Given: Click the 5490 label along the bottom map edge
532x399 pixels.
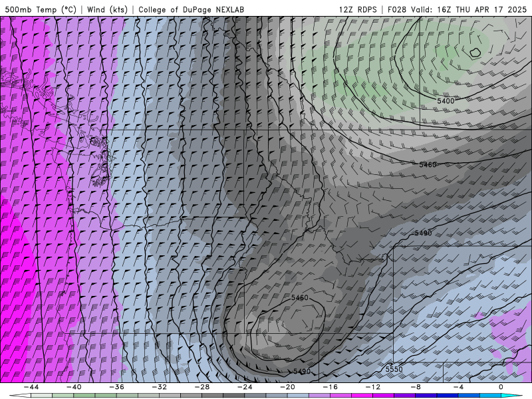Looking at the screenshot, I should point(302,372).
